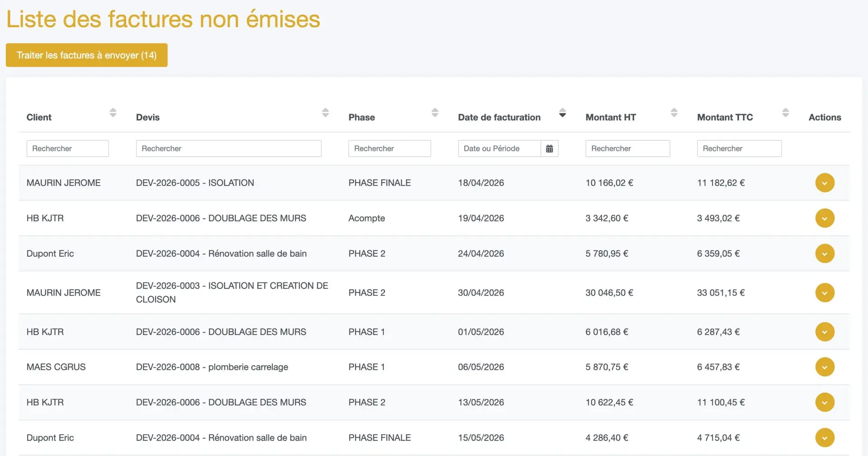
Task: Sort by Date de facturation column
Action: click(x=562, y=113)
